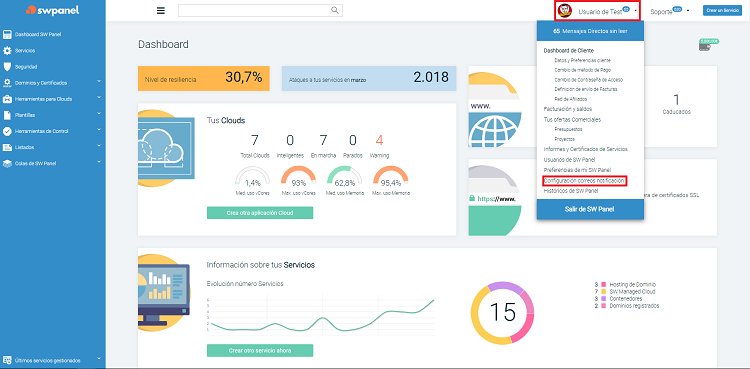Click the Dashboard SW Panel sidebar icon

click(7, 34)
